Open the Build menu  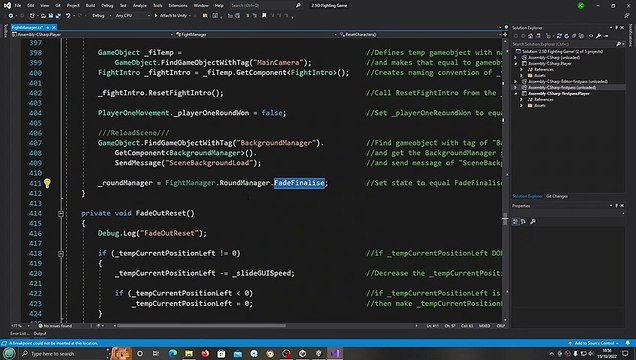pyautogui.click(x=90, y=6)
